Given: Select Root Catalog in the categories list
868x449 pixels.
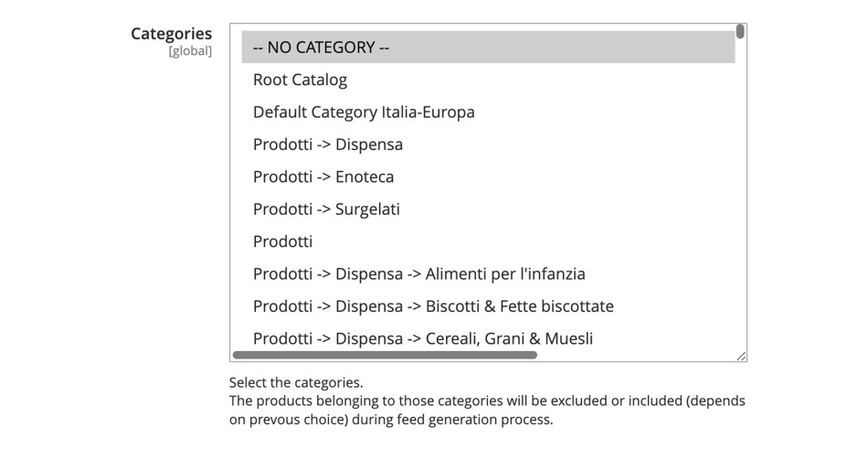Looking at the screenshot, I should point(300,80).
